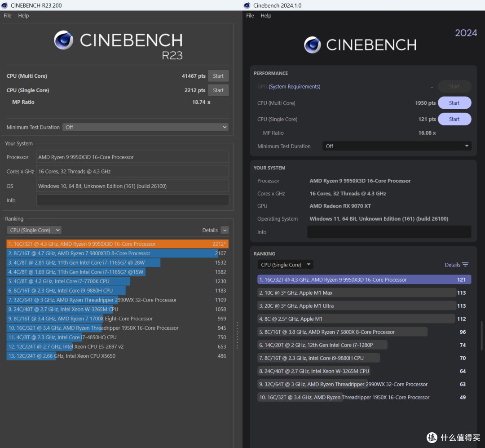
Task: Click the Details filter icon in Cinebench 2024
Action: point(465,265)
